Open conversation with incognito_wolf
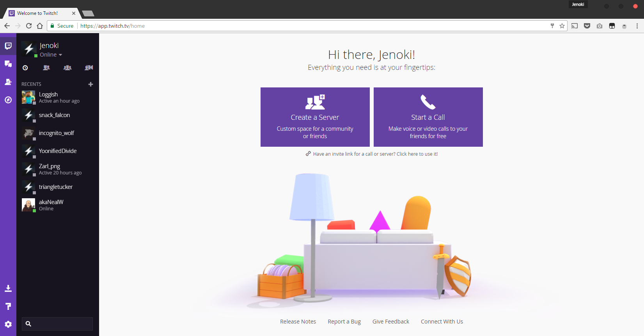Screen dimensions: 644x336 tap(58, 133)
